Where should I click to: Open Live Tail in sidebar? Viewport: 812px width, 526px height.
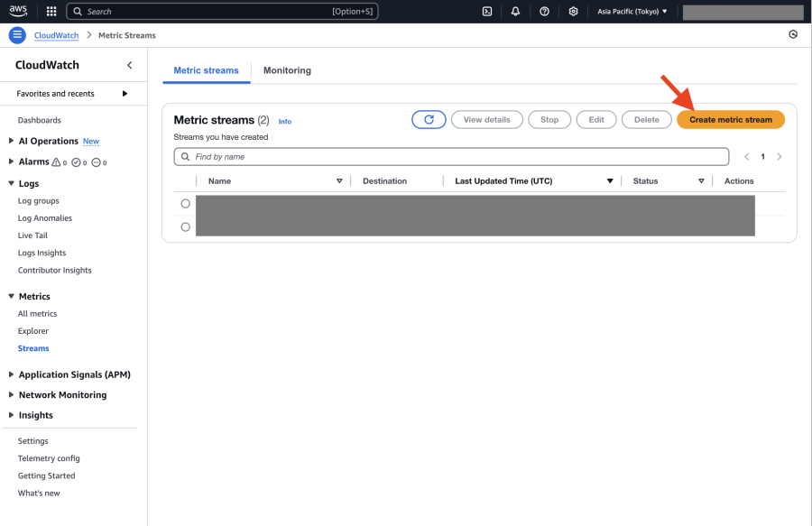pos(32,235)
